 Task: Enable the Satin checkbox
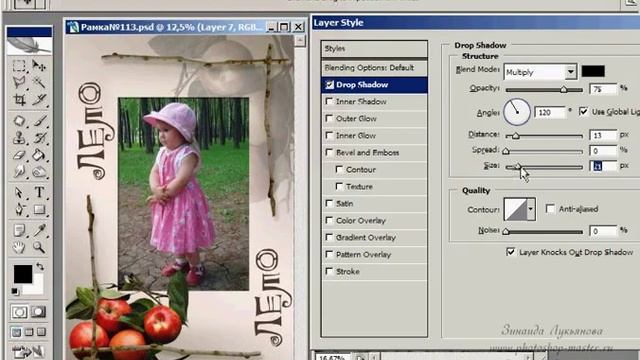pos(329,203)
